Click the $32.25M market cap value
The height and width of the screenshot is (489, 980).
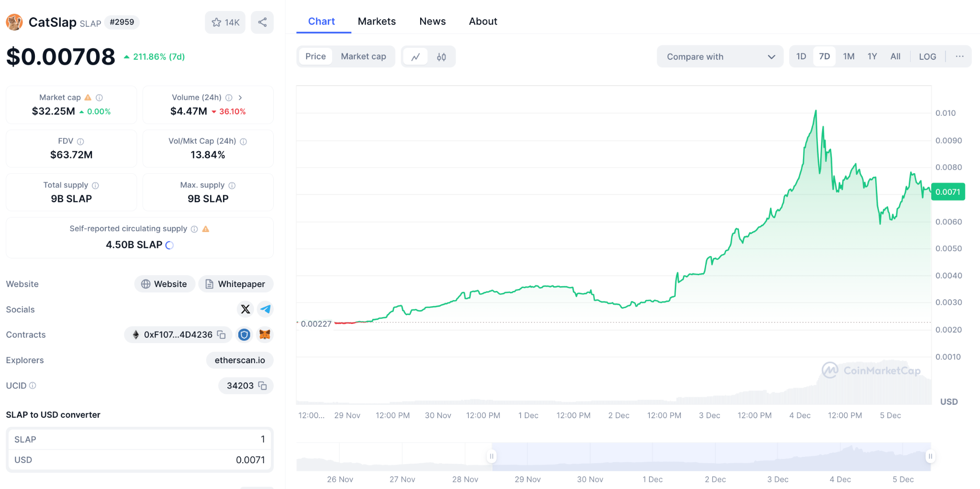point(54,111)
